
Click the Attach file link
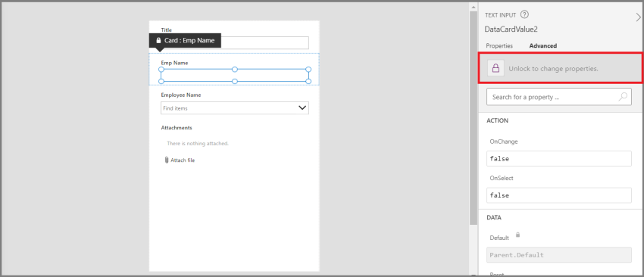[x=183, y=160]
